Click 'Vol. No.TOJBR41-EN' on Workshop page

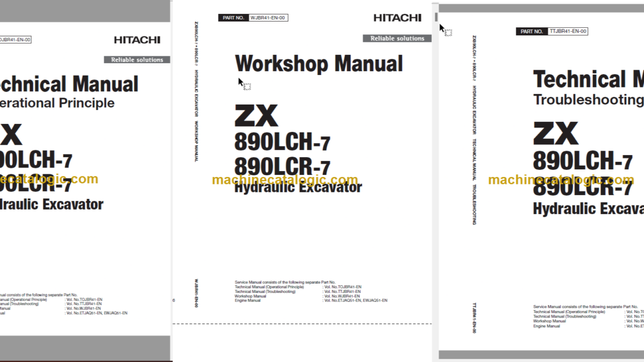pos(342,287)
